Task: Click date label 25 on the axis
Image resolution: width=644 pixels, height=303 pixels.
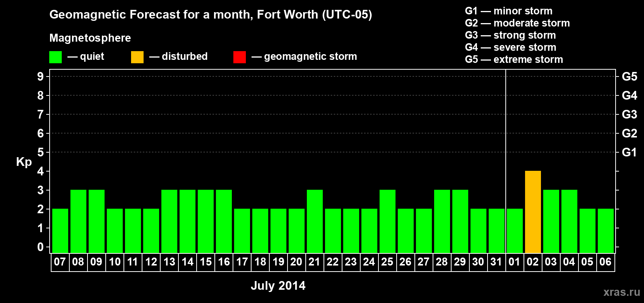Action: click(387, 262)
